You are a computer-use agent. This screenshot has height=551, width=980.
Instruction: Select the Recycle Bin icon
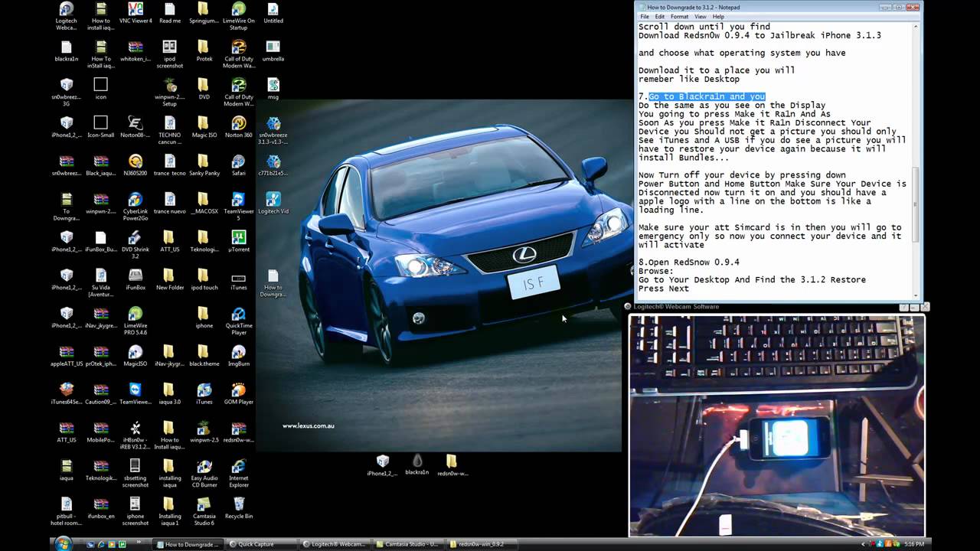click(x=239, y=508)
